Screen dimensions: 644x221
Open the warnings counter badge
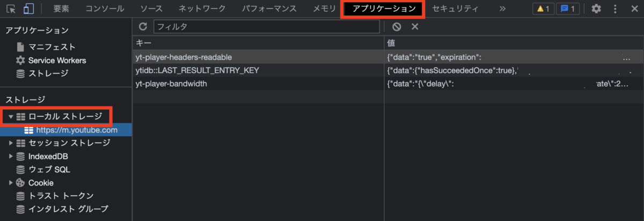(543, 9)
